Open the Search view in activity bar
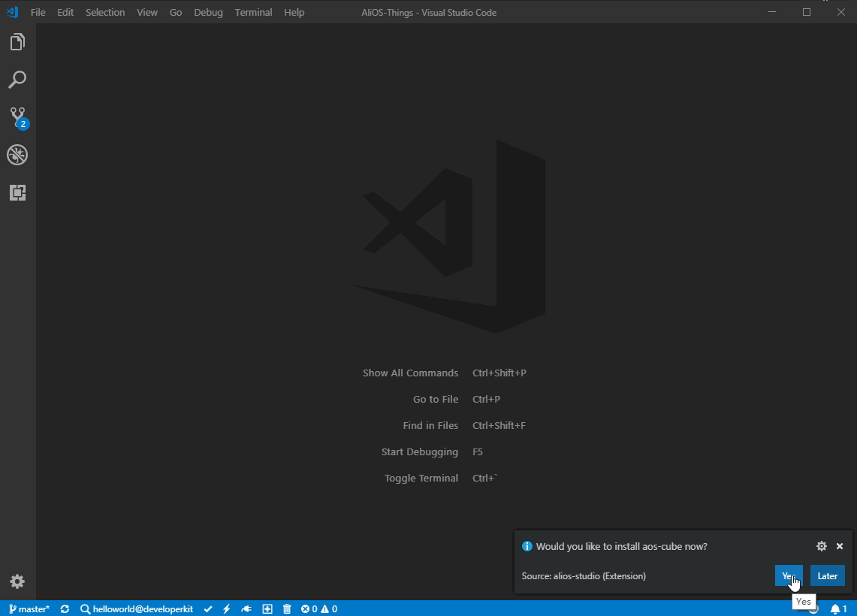Screen dimensions: 857x616 17,80
